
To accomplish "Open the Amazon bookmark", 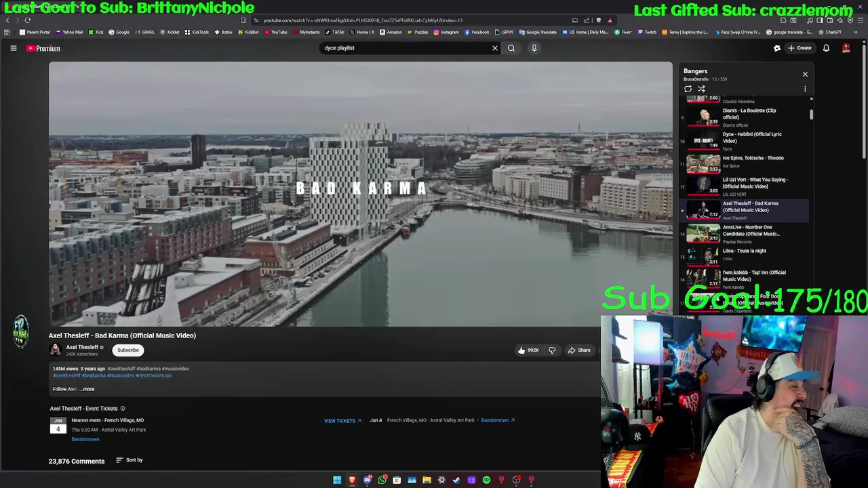I will click(x=391, y=32).
